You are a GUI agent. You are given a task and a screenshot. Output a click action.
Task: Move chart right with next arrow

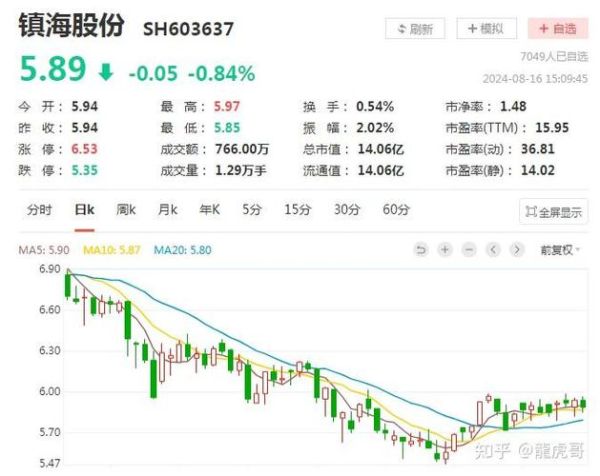point(517,250)
